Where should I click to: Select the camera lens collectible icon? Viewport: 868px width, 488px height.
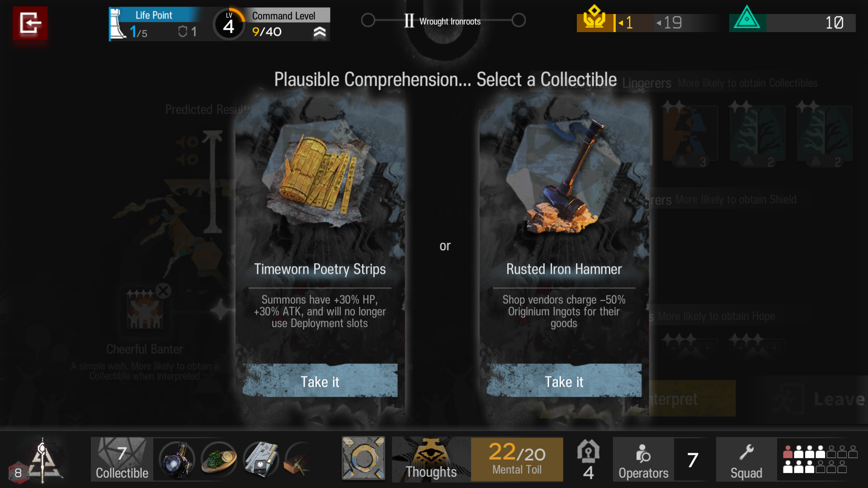[177, 460]
